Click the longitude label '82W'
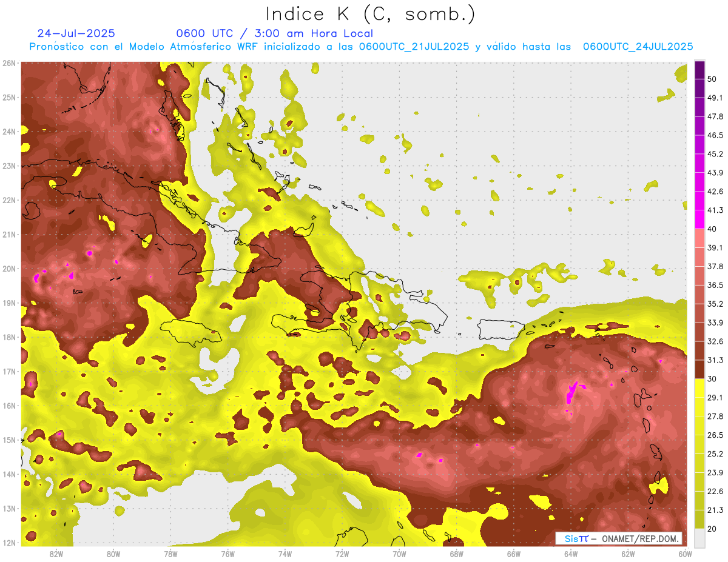Screen dimensions: 728x562 pyautogui.click(x=56, y=554)
